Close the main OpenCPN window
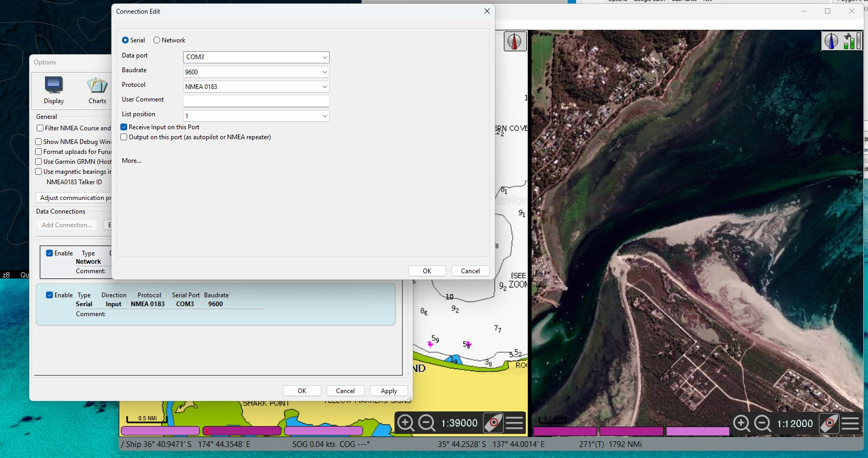 coord(852,11)
